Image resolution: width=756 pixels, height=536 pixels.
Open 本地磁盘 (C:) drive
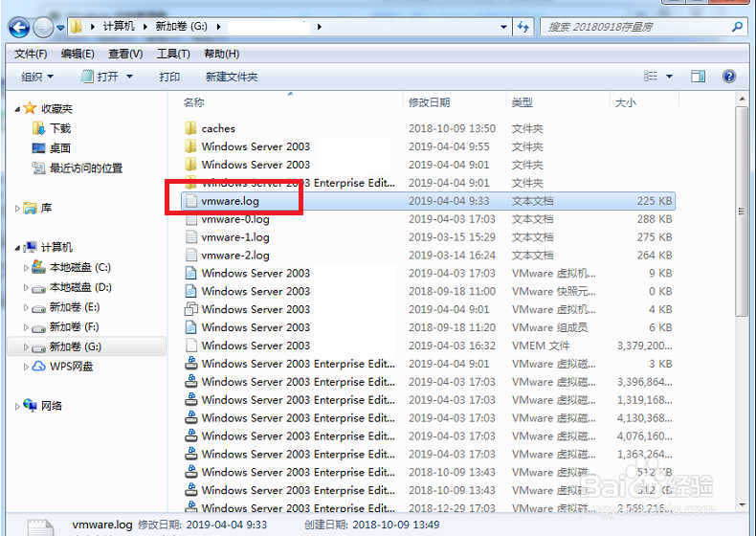coord(72,267)
